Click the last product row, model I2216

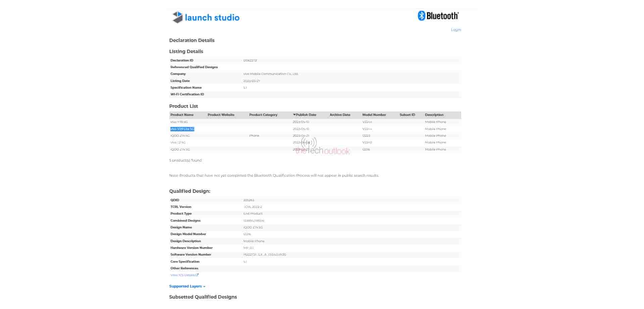click(366, 149)
